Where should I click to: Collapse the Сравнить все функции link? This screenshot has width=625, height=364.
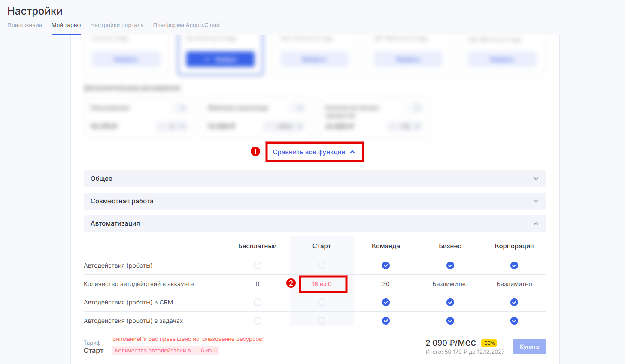[314, 152]
